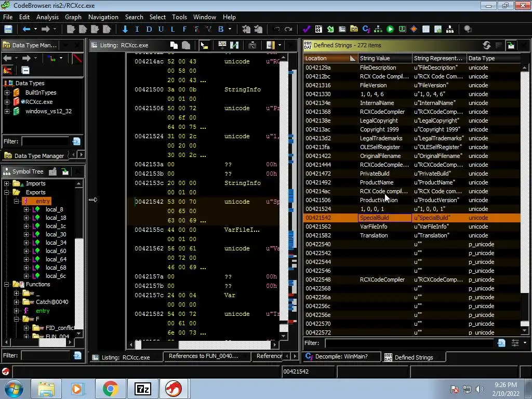Collapse the Exports folder in Symbol Tree
The image size is (532, 399).
pyautogui.click(x=6, y=192)
